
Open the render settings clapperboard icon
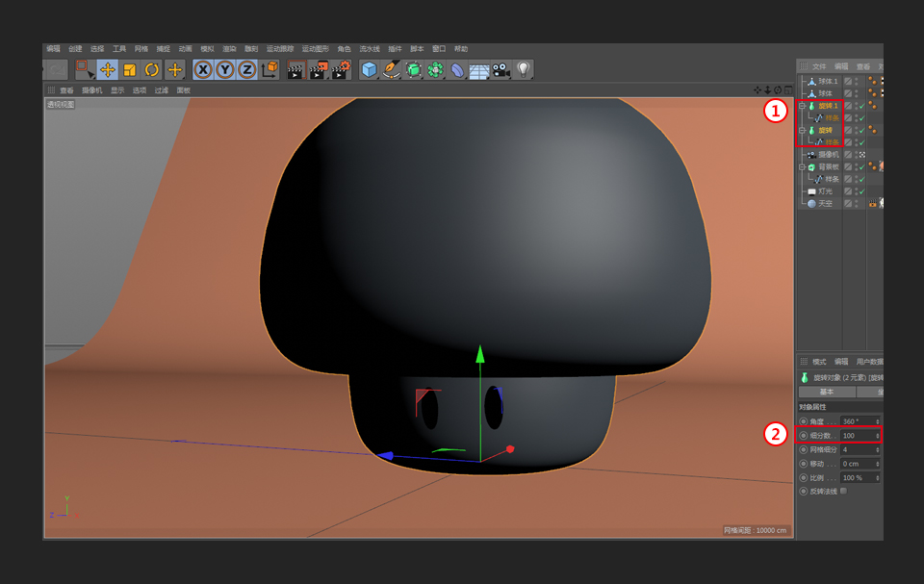(x=341, y=69)
